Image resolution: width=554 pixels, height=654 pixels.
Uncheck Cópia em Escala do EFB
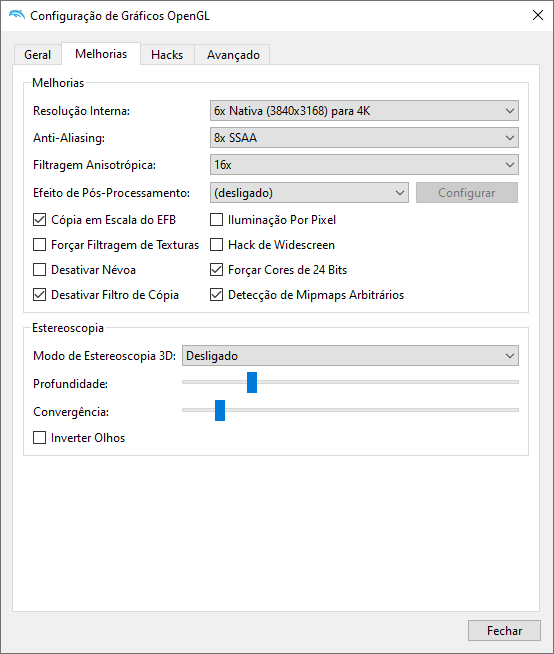pyautogui.click(x=40, y=220)
